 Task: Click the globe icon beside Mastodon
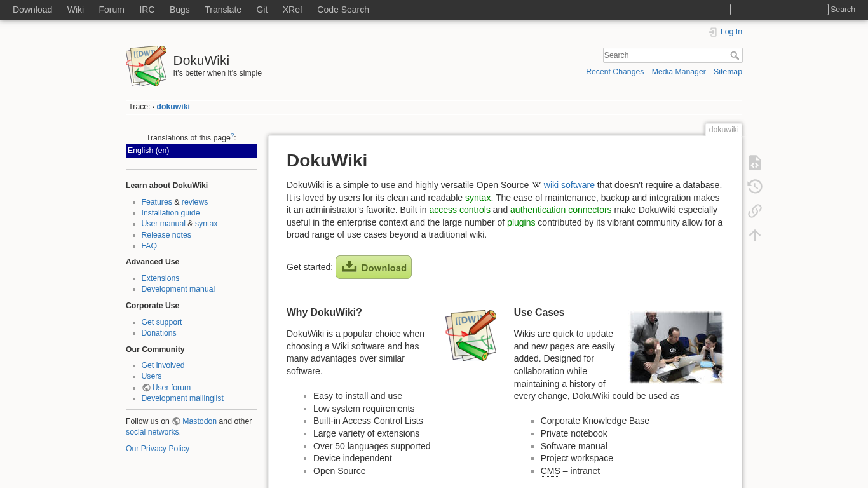click(176, 421)
